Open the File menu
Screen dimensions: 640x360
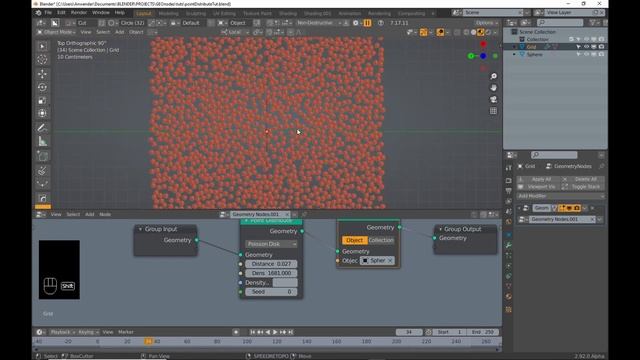(48, 13)
